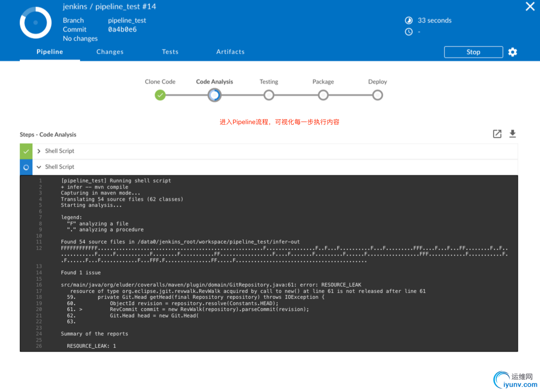Switch to the Pipeline tab
This screenshot has height=392, width=540.
point(49,52)
